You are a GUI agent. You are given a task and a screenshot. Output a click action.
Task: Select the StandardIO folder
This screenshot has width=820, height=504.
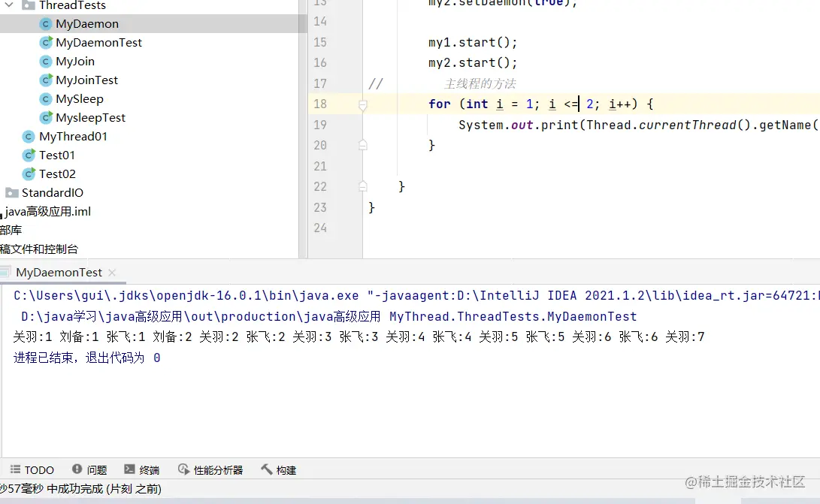click(53, 193)
